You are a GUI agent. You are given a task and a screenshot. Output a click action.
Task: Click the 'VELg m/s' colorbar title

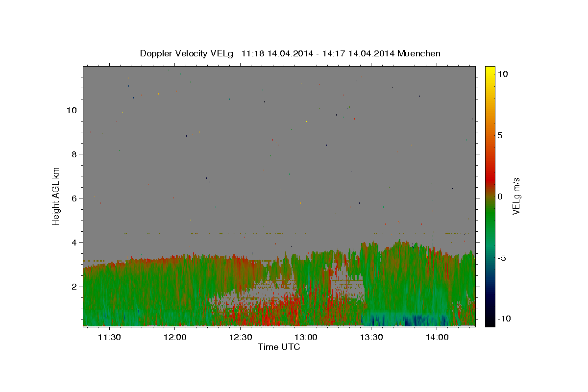tap(516, 196)
